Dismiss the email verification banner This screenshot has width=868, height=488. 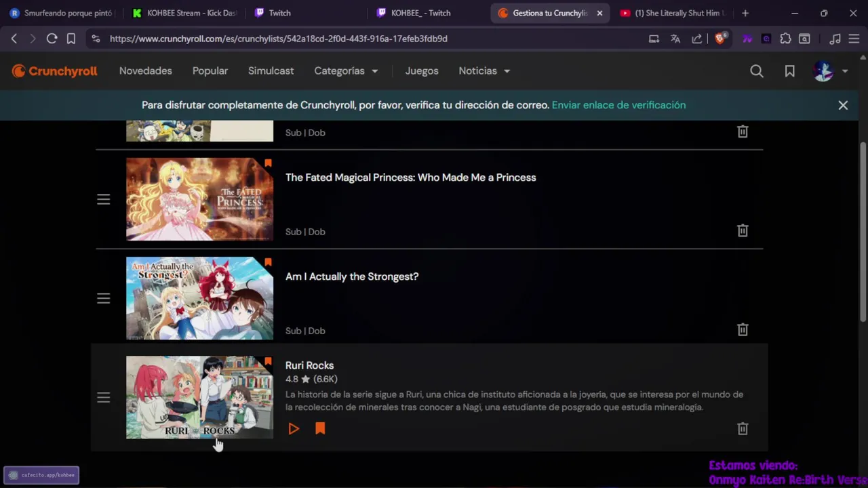[843, 105]
